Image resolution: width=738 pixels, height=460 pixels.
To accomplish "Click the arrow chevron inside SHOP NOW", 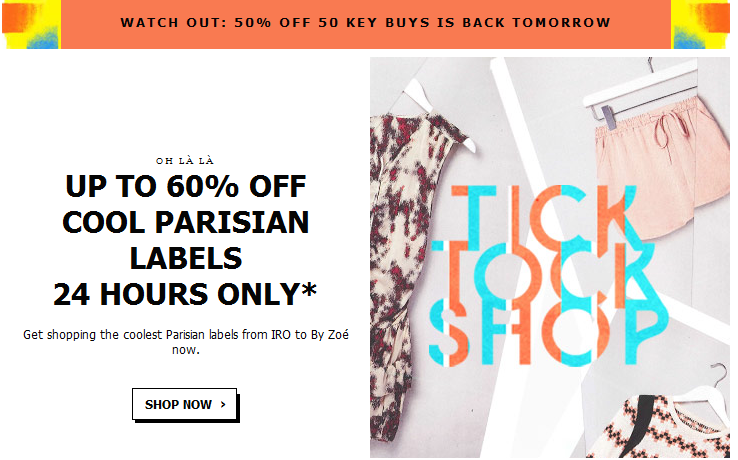I will (x=223, y=404).
